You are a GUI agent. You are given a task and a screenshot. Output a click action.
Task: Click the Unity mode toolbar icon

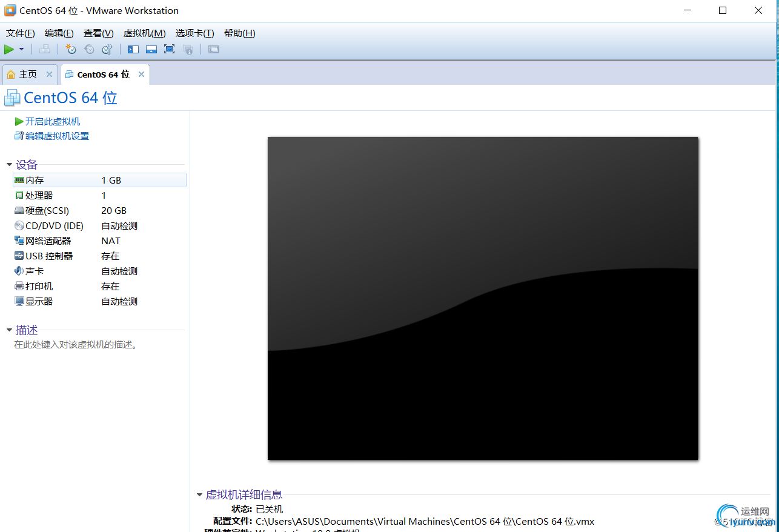pos(188,49)
